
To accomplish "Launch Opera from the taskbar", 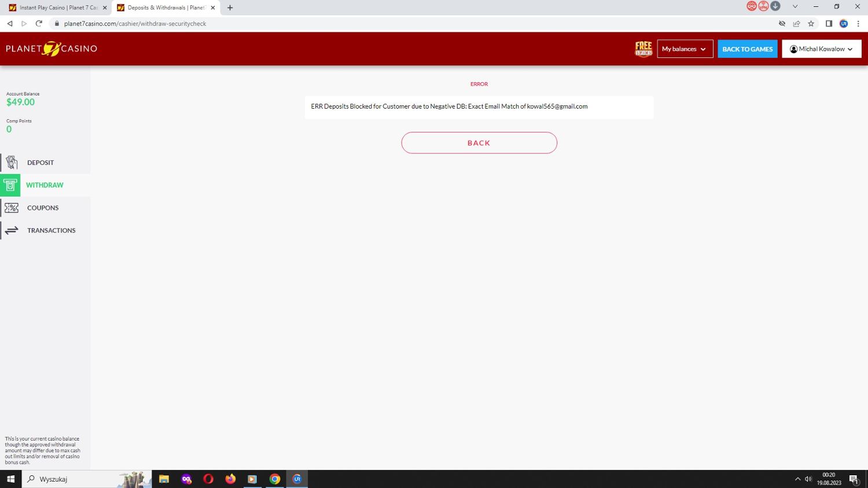I will 208,479.
